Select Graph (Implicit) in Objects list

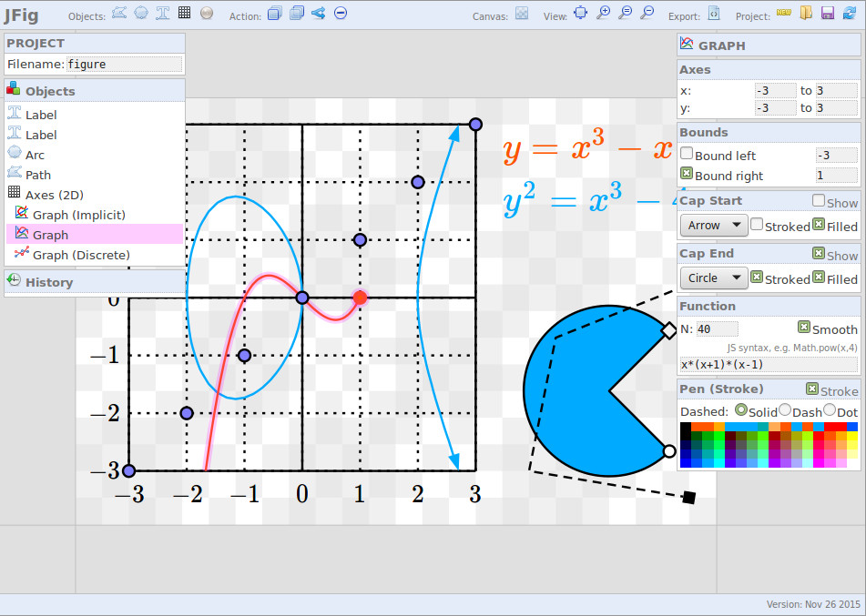coord(79,215)
